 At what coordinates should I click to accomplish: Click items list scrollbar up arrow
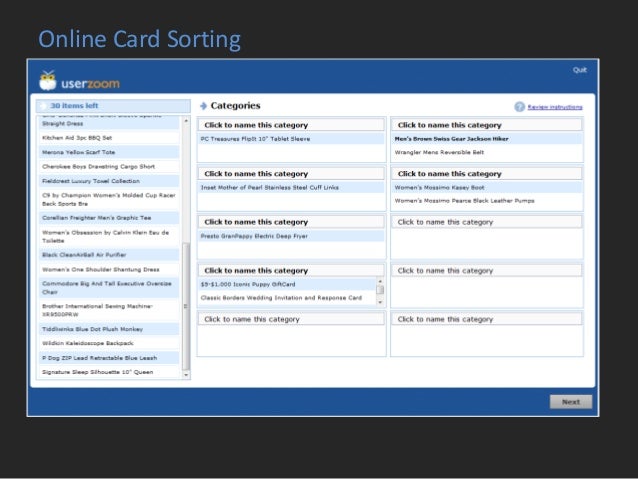coord(186,121)
